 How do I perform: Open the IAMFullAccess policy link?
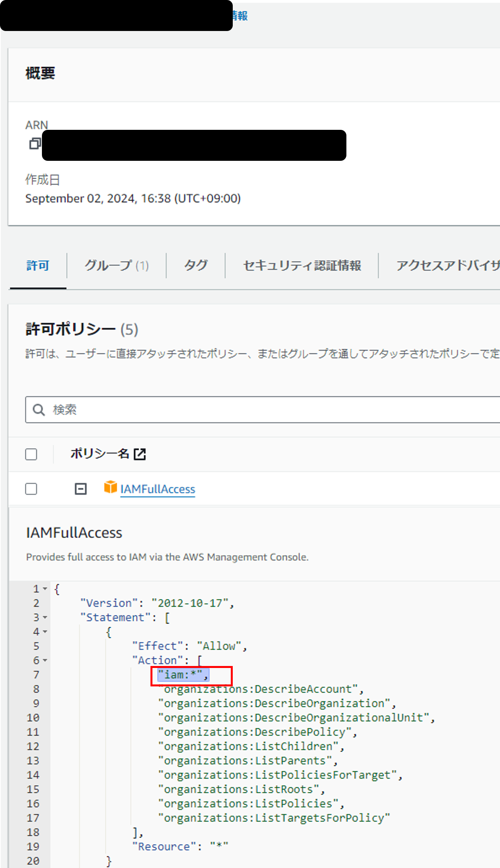158,489
